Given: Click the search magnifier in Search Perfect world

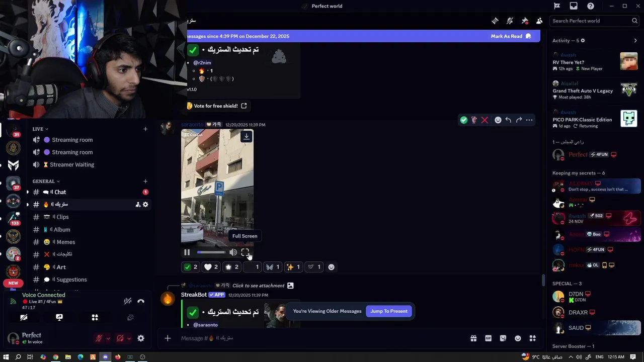Looking at the screenshot, I should (x=634, y=21).
